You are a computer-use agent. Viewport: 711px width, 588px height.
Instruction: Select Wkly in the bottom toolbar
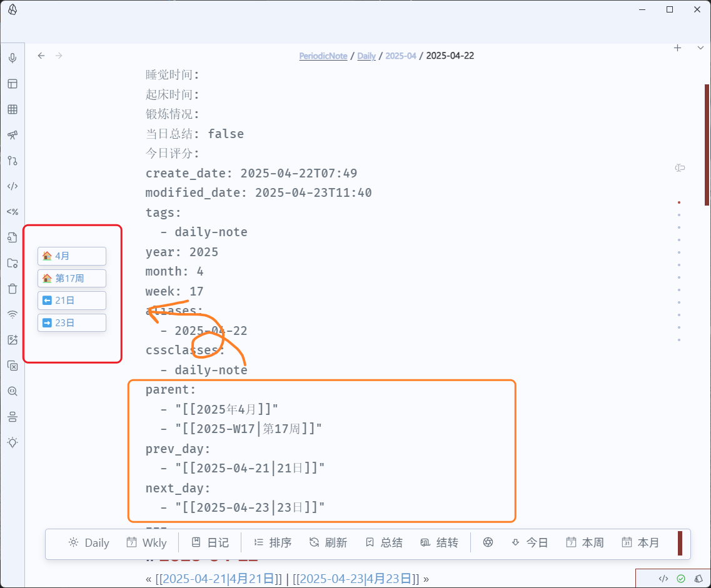(x=146, y=543)
